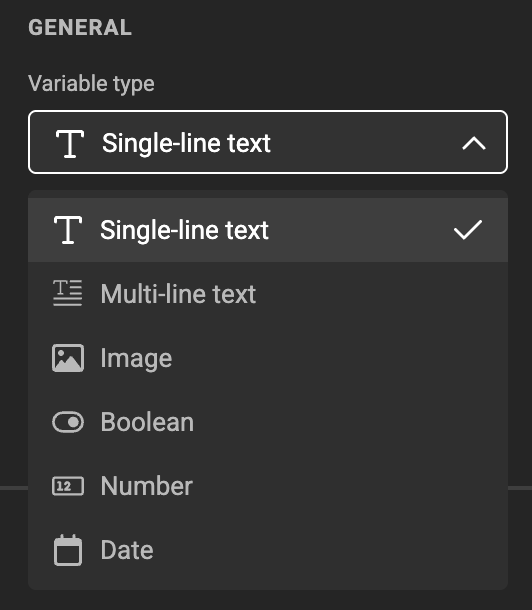Click the Image picture icon
This screenshot has height=610, width=532.
pyautogui.click(x=68, y=358)
